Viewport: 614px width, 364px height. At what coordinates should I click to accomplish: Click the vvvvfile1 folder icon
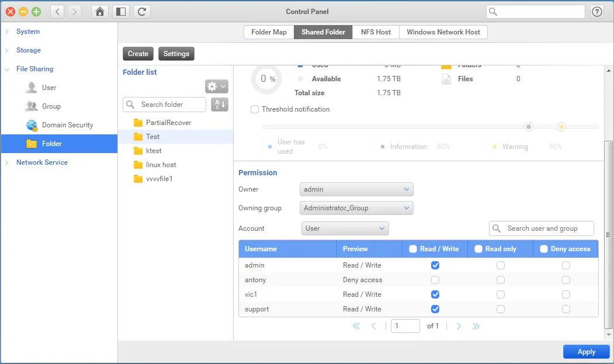(138, 179)
